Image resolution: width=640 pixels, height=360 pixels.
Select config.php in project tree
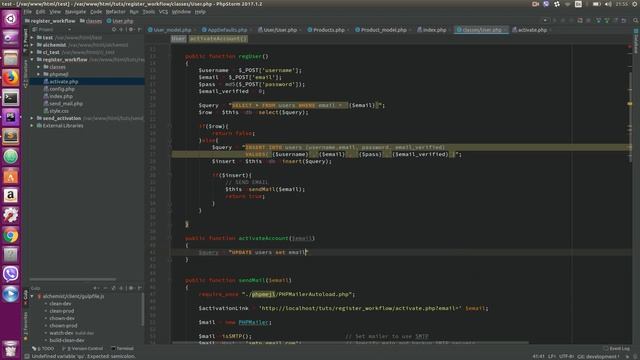[62, 89]
